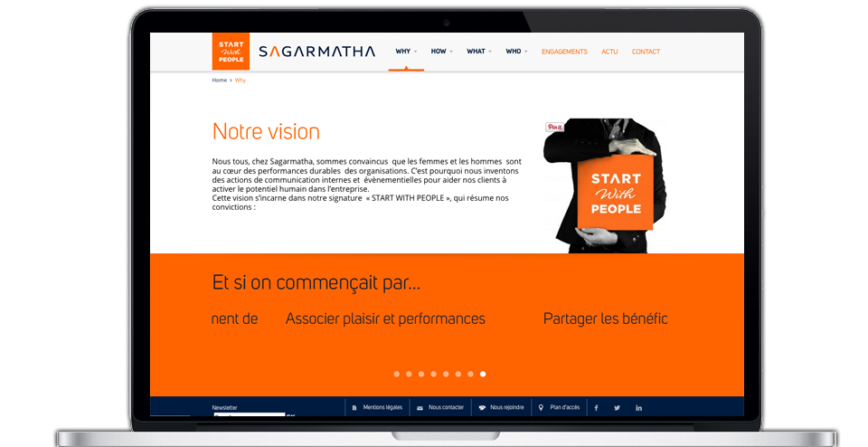868x447 pixels.
Task: Click the Home breadcrumb link
Action: 219,81
